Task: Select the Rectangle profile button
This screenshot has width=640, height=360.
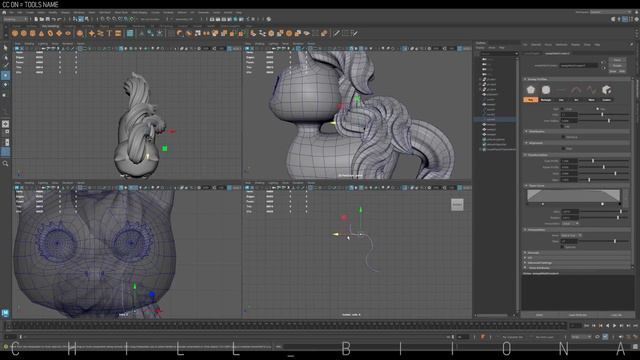Action: (546, 100)
